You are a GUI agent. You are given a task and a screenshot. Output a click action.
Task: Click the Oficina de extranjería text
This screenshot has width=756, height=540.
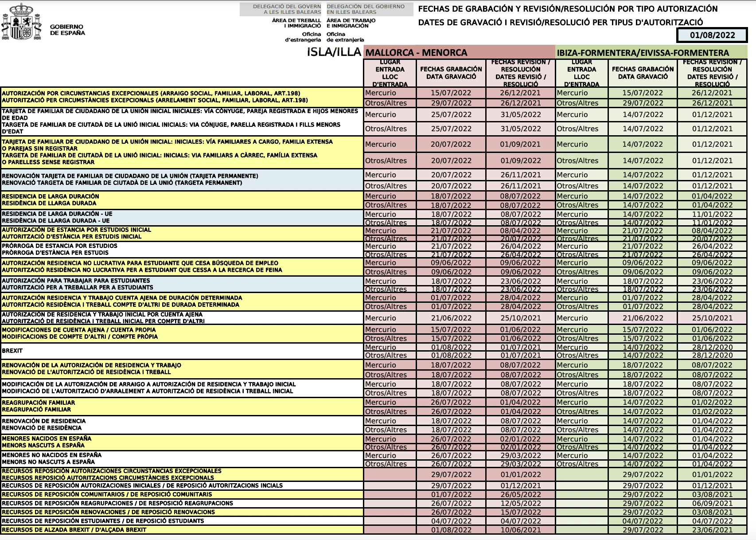(345, 37)
